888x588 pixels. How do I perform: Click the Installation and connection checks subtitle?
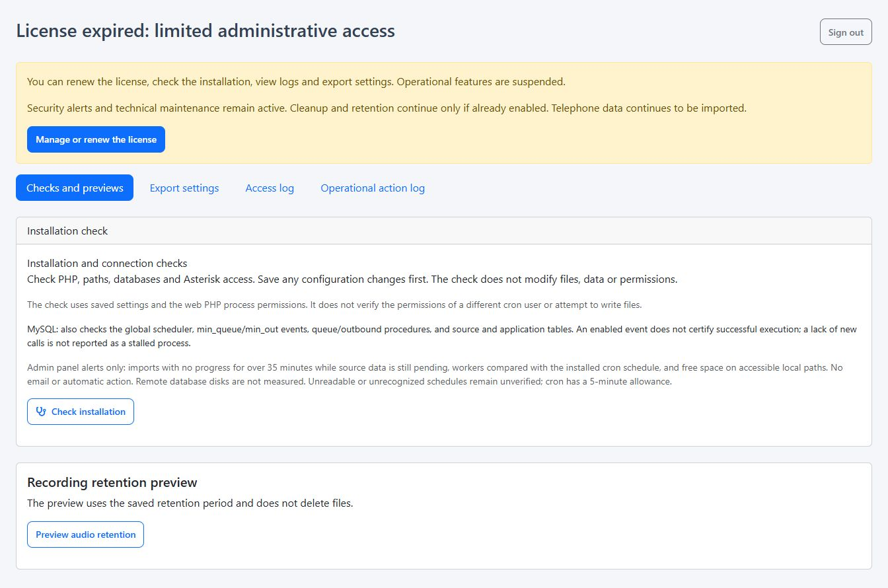107,263
